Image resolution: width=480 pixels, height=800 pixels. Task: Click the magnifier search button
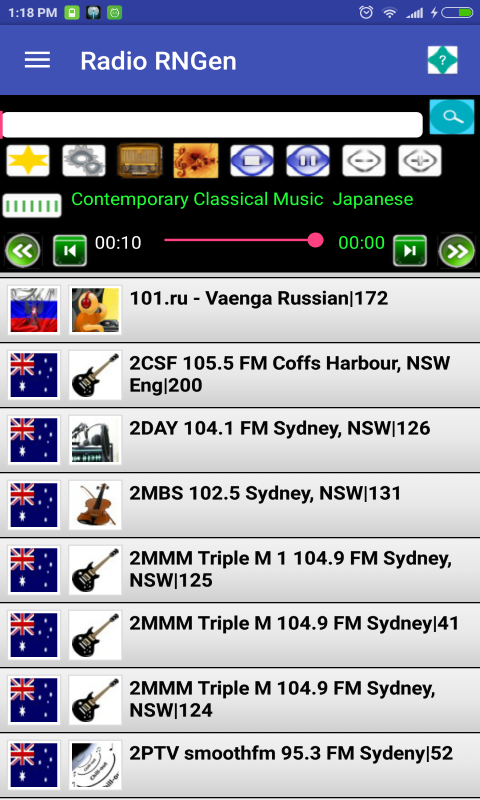(x=452, y=117)
